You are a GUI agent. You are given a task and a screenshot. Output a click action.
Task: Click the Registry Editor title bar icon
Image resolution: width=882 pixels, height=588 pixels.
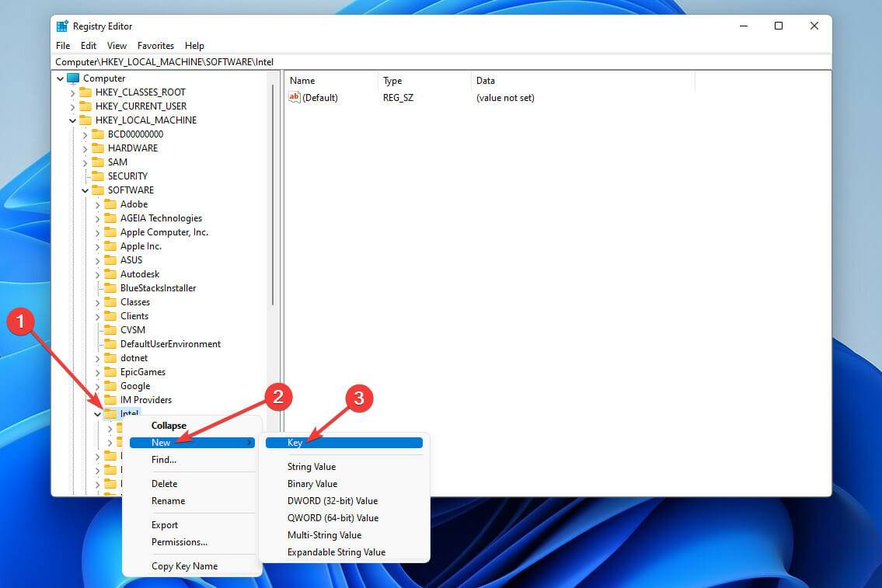[62, 26]
